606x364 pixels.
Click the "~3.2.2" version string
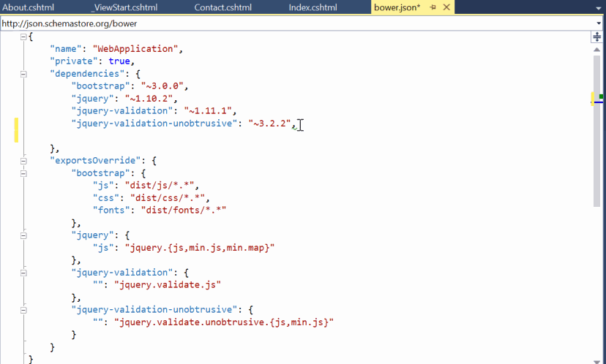(x=270, y=123)
